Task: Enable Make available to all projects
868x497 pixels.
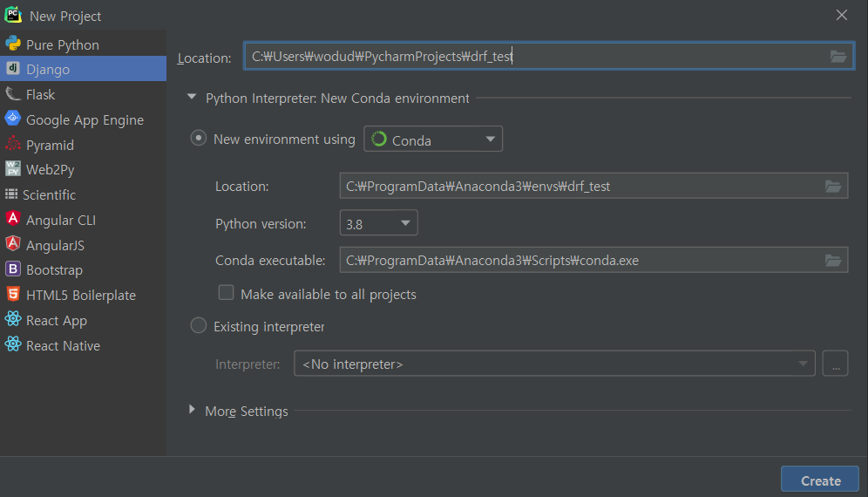Action: tap(227, 293)
